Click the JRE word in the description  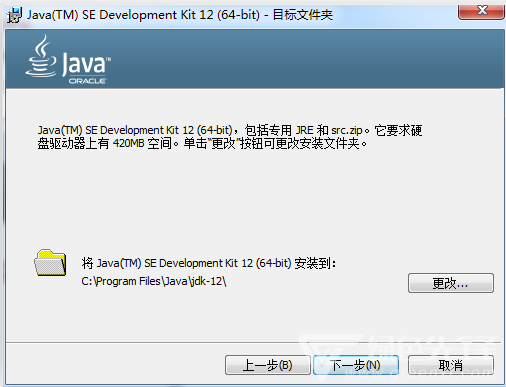coord(304,130)
